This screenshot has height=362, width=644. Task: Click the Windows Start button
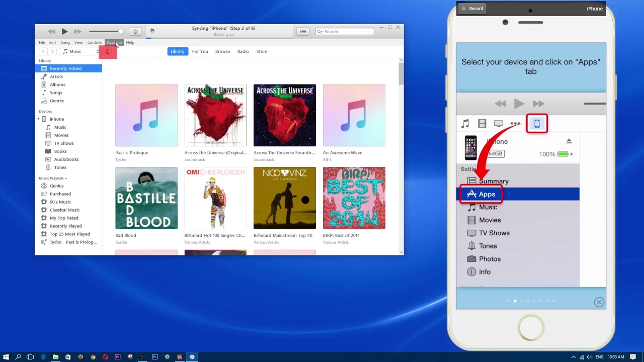(6, 357)
